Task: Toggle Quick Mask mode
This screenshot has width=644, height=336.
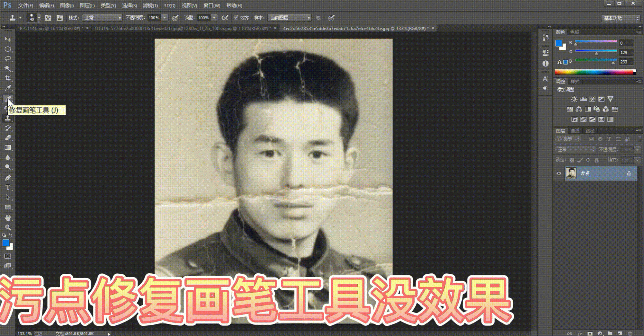Action: pos(8,256)
